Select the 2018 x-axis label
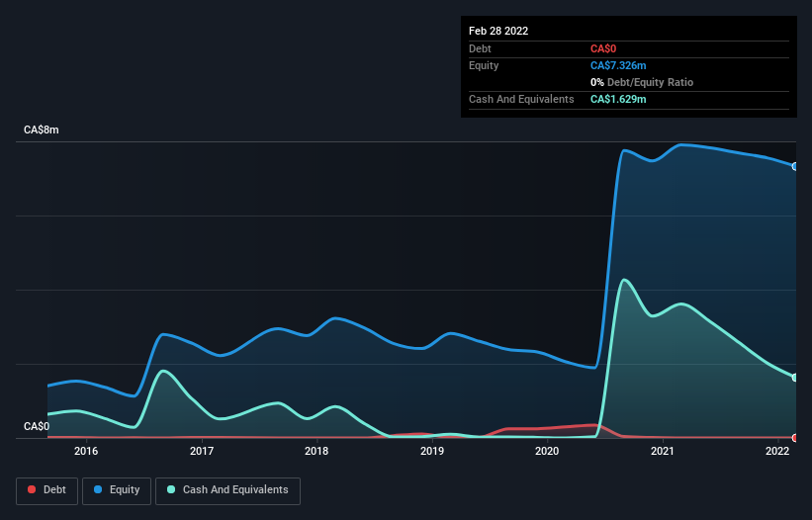 [316, 451]
